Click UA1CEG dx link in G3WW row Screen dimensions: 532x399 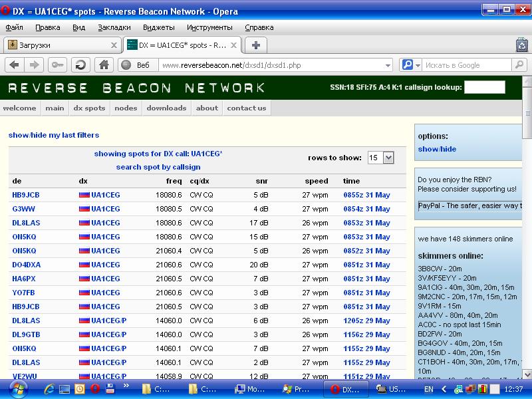point(106,209)
